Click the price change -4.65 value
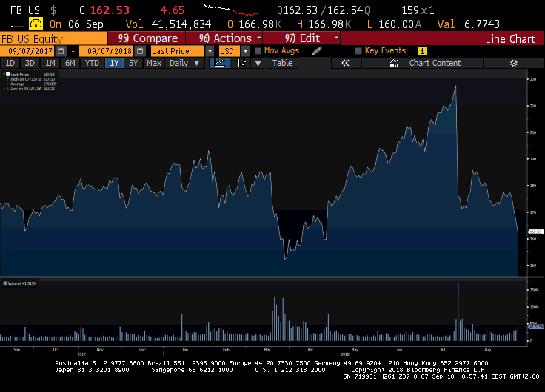545x392 pixels. point(170,10)
